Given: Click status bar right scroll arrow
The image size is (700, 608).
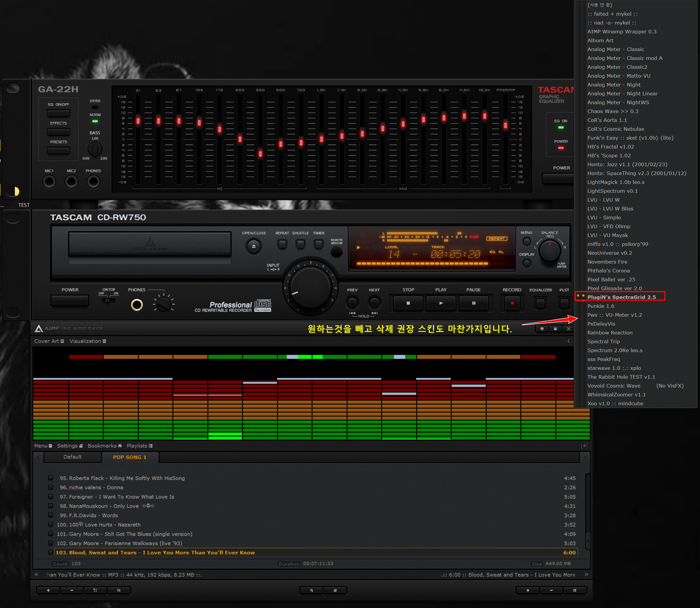Looking at the screenshot, I should pos(586,575).
